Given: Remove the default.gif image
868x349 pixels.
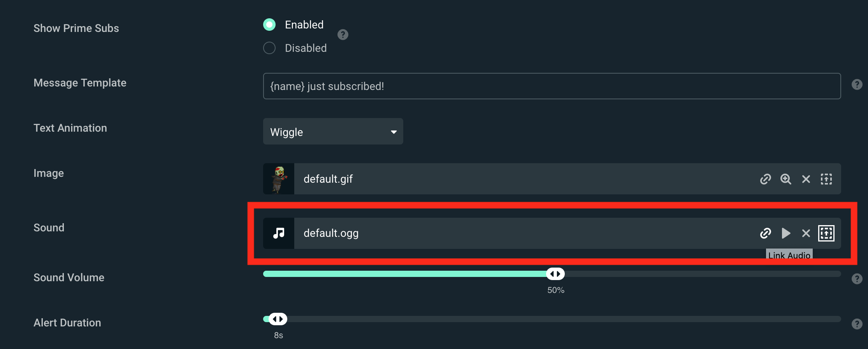Looking at the screenshot, I should 806,179.
